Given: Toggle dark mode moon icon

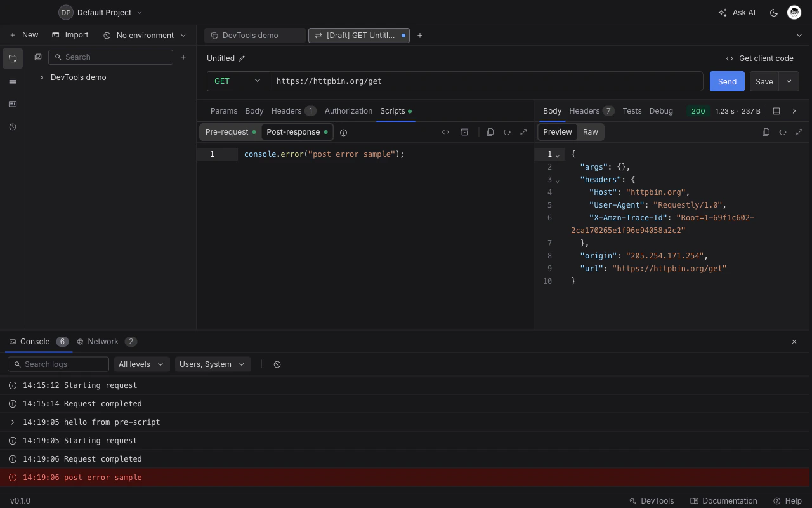Looking at the screenshot, I should (774, 13).
